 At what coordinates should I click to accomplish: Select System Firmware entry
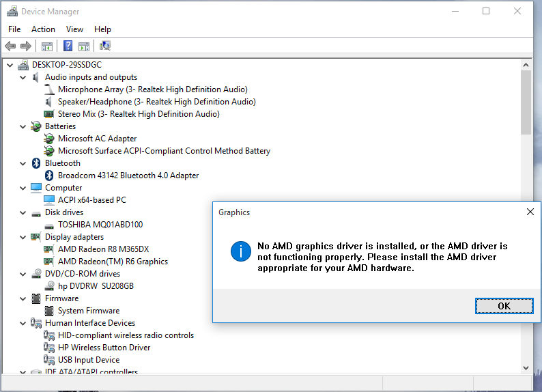pos(89,311)
